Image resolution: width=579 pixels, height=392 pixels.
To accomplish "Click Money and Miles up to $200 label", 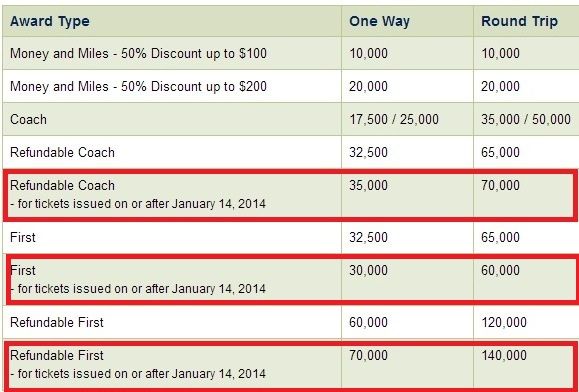I will tap(138, 86).
